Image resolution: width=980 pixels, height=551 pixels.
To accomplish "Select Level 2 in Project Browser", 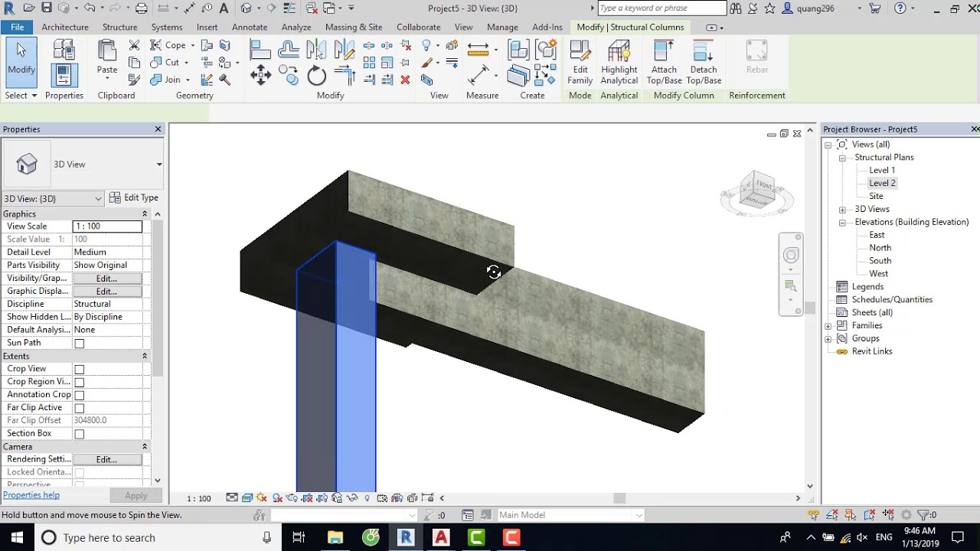I will (x=882, y=183).
